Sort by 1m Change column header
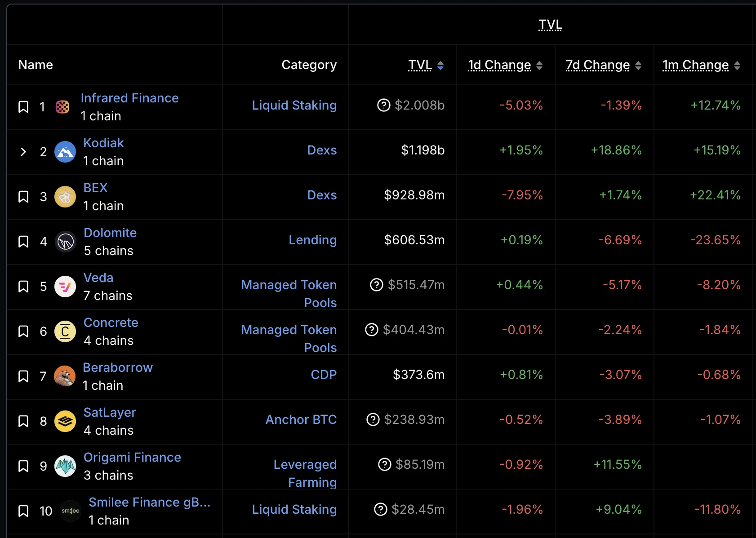This screenshot has width=756, height=538. click(x=737, y=66)
